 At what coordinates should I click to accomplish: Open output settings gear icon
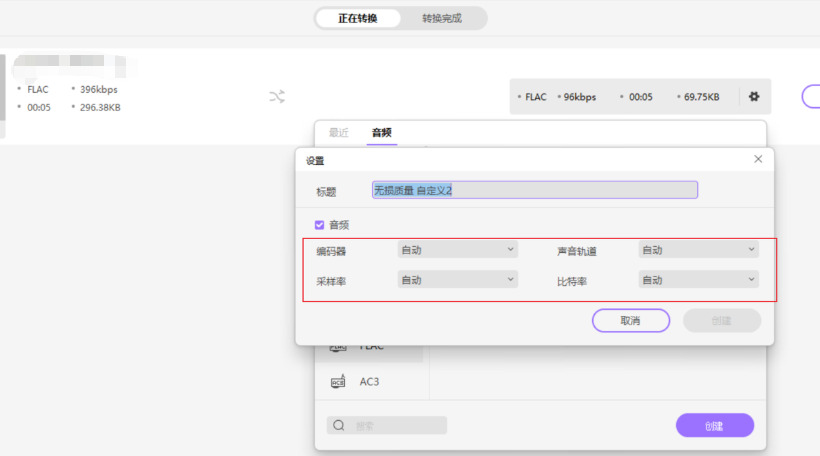tap(754, 97)
